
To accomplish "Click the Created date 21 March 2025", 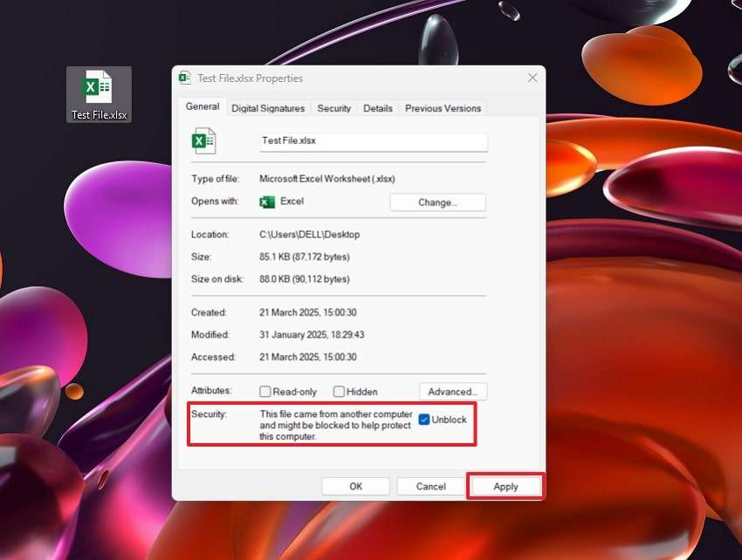I will [x=308, y=312].
